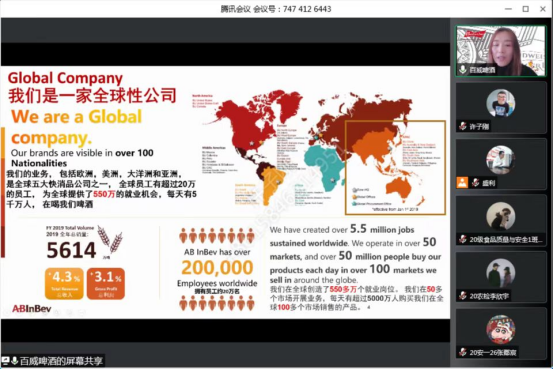Click the muted mic icon beside 许子刚
This screenshot has width=553, height=369.
(463, 126)
